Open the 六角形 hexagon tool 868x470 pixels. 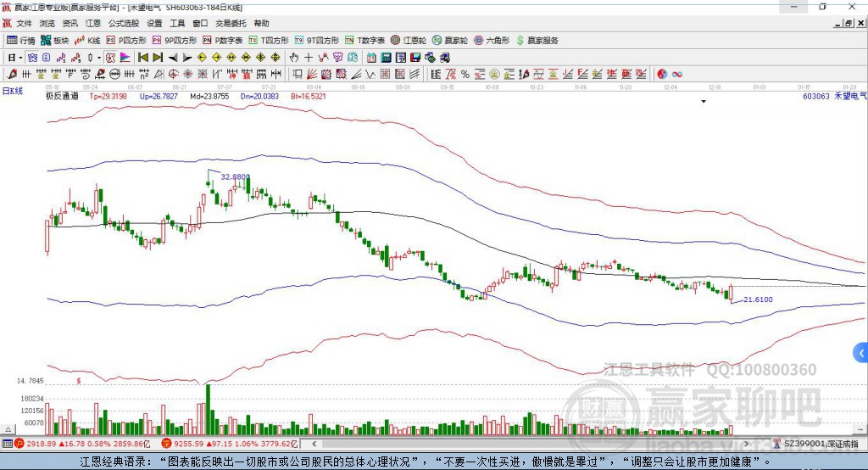tap(492, 41)
